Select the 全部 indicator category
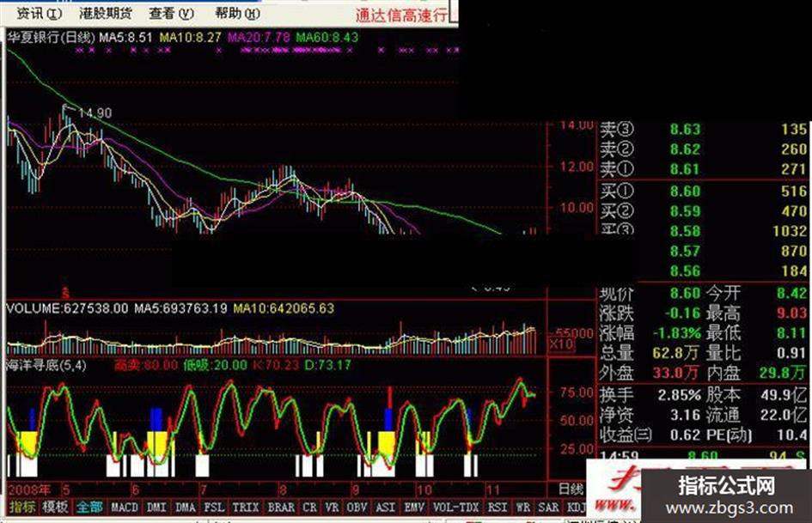 click(x=89, y=507)
